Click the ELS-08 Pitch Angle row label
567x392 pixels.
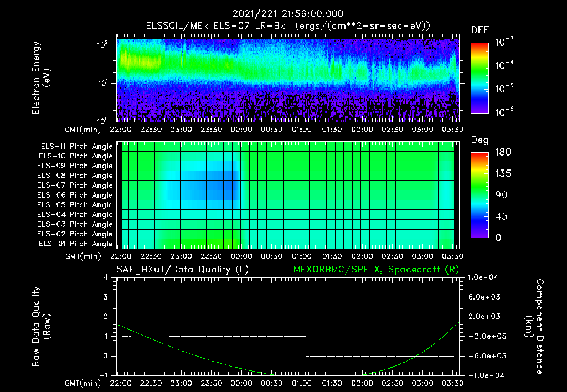[x=75, y=176]
